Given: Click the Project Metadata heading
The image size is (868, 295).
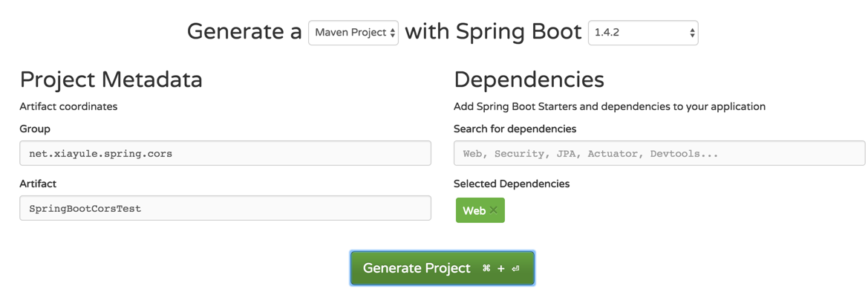Looking at the screenshot, I should point(111,80).
